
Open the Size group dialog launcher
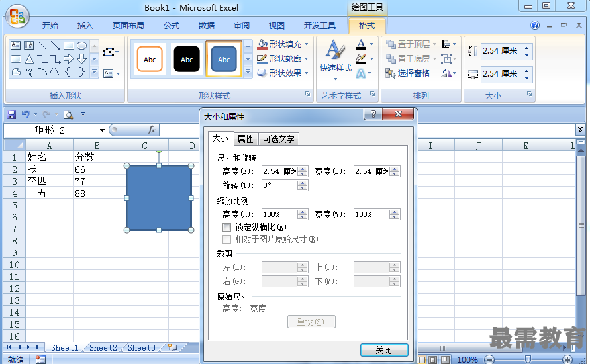(530, 94)
